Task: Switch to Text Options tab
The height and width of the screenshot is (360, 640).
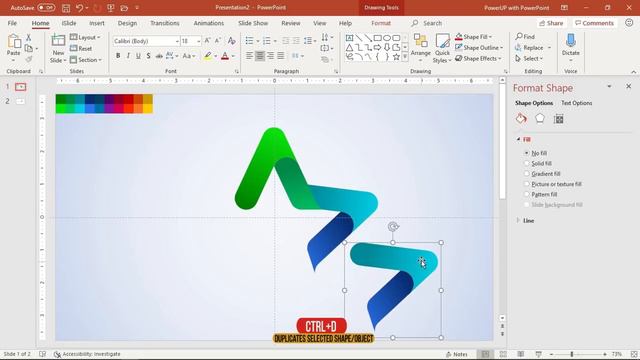Action: coord(576,103)
